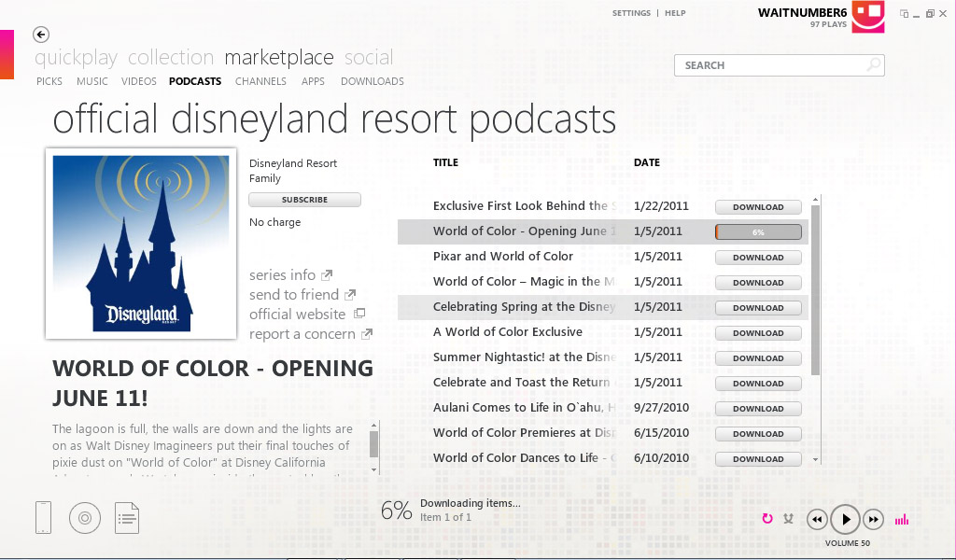
Task: Select World of Color - Opening June row
Action: click(602, 231)
